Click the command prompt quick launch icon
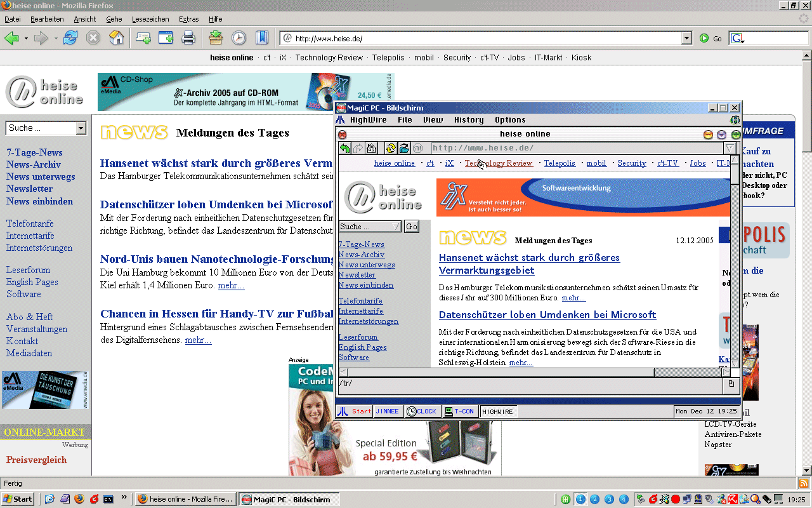The width and height of the screenshot is (812, 508). coord(108,499)
